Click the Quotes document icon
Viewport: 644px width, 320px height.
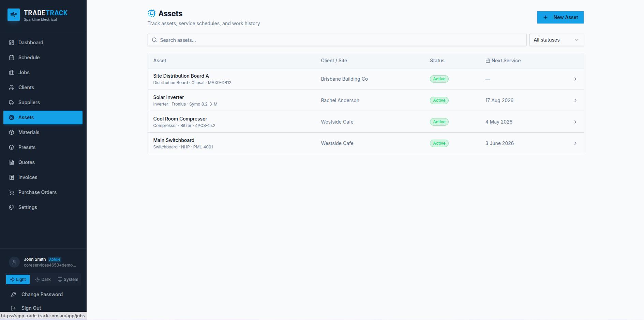click(x=12, y=162)
